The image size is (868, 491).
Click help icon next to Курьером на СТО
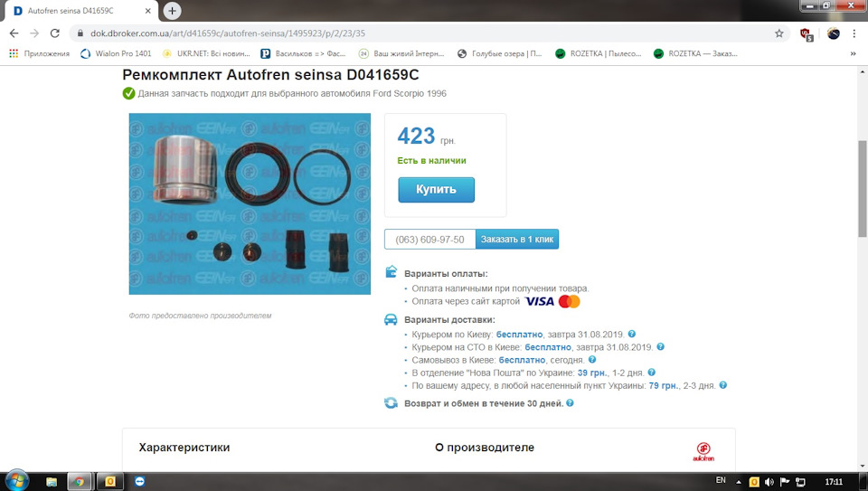[660, 346]
